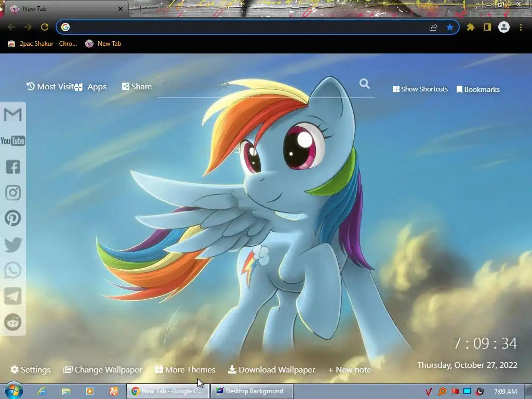Open Telegram from the left sidebar
This screenshot has height=399, width=532.
click(13, 296)
